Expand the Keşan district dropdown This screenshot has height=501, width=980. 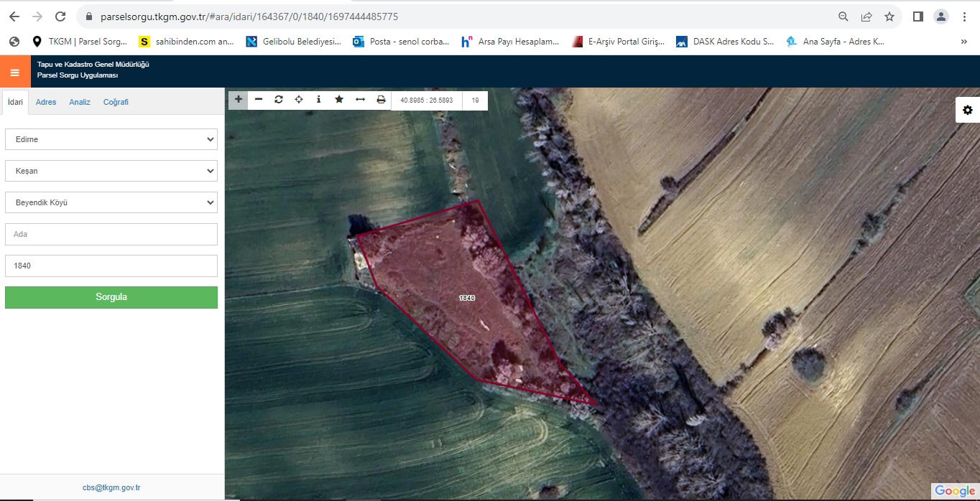click(x=111, y=171)
